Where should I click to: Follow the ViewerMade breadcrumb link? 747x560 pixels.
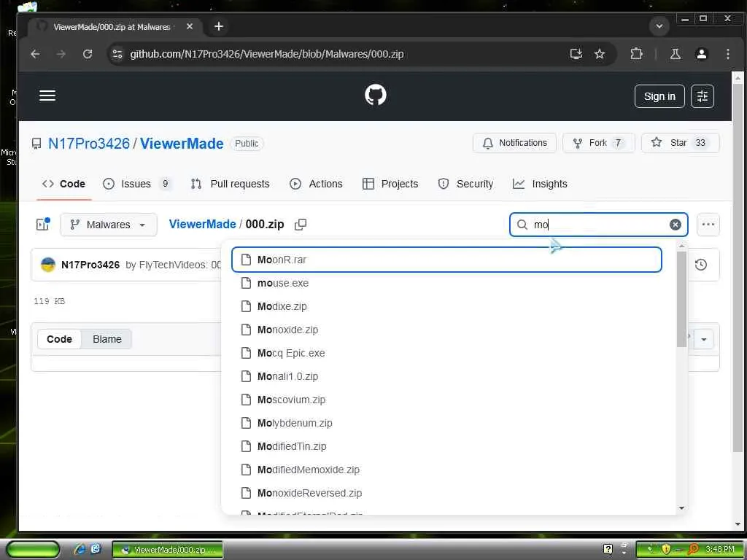coord(203,225)
